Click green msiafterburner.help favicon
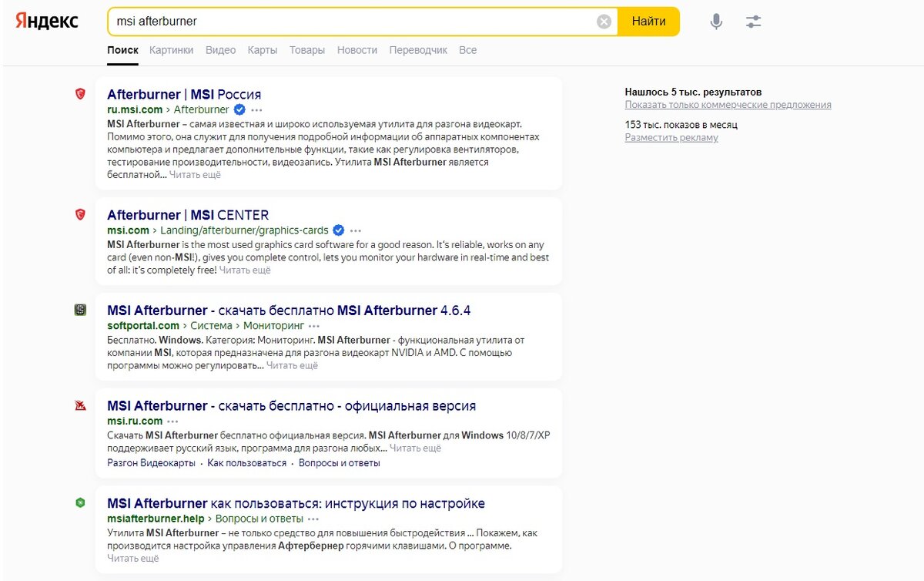 tap(80, 503)
